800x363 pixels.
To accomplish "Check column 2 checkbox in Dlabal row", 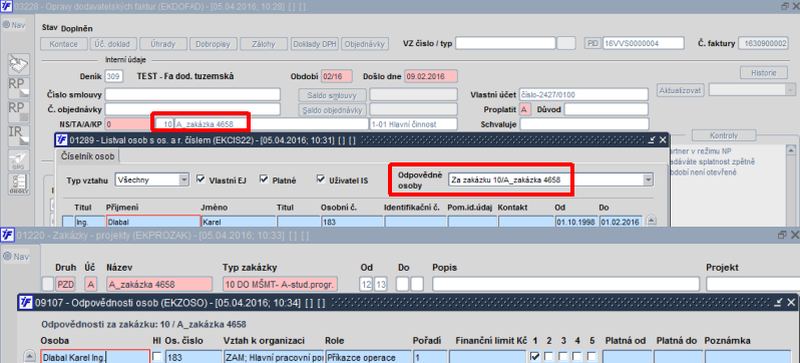I will (549, 356).
